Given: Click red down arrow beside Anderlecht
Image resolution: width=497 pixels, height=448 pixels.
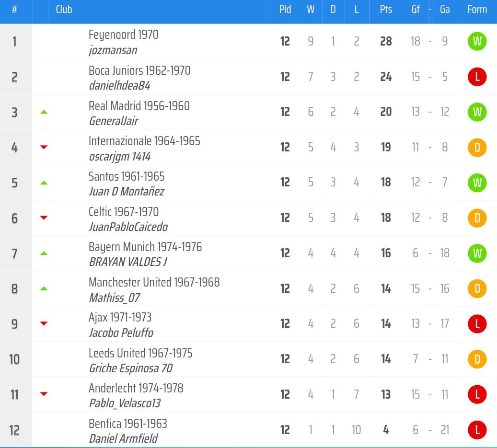Looking at the screenshot, I should tap(44, 394).
